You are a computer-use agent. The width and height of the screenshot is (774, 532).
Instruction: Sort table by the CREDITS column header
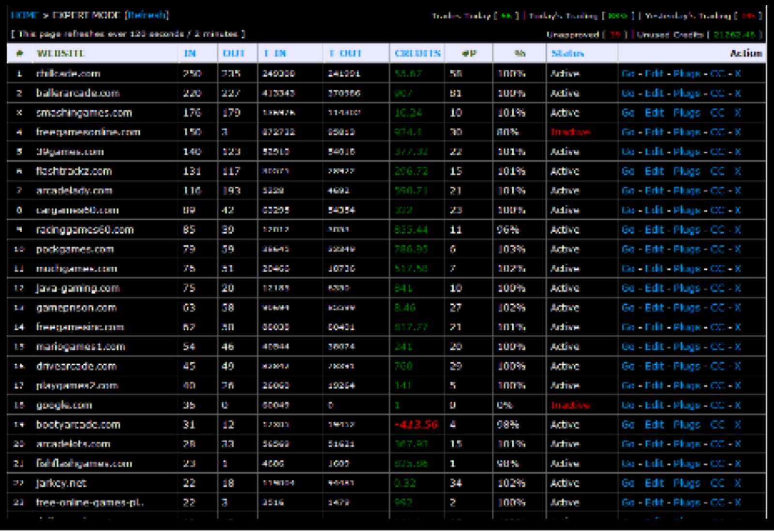pos(417,53)
